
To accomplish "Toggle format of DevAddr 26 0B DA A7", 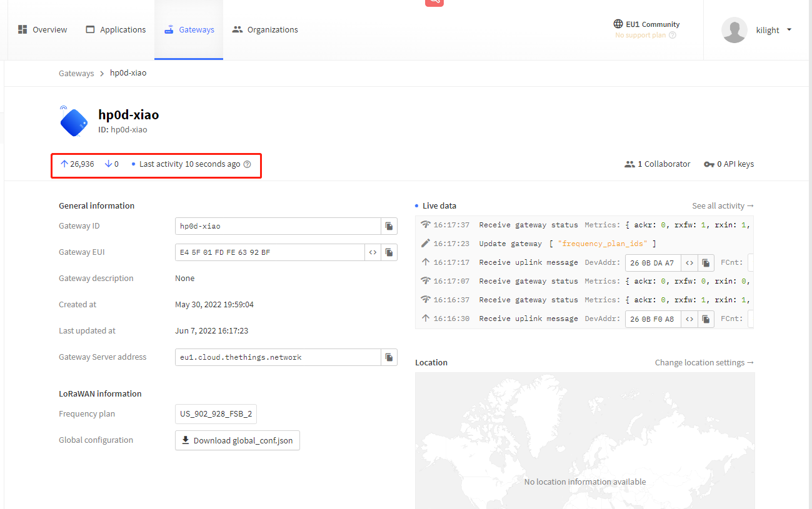I will (689, 263).
